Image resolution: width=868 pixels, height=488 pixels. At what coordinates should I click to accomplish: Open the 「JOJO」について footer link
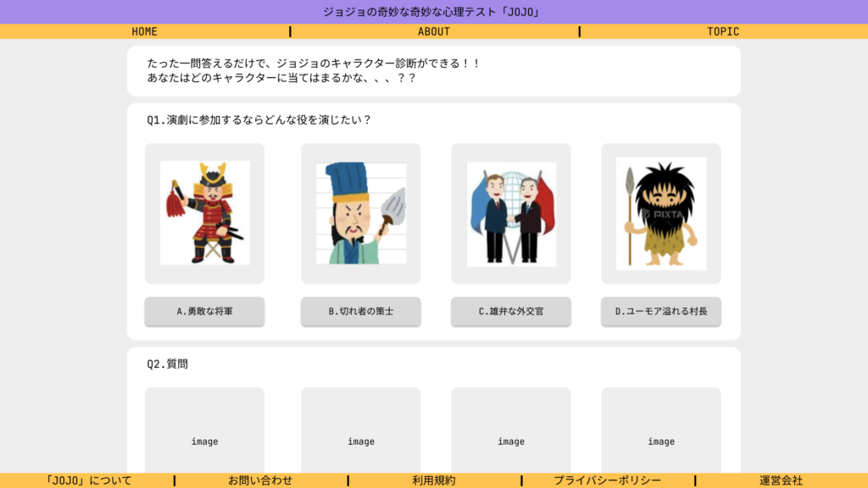(x=88, y=480)
